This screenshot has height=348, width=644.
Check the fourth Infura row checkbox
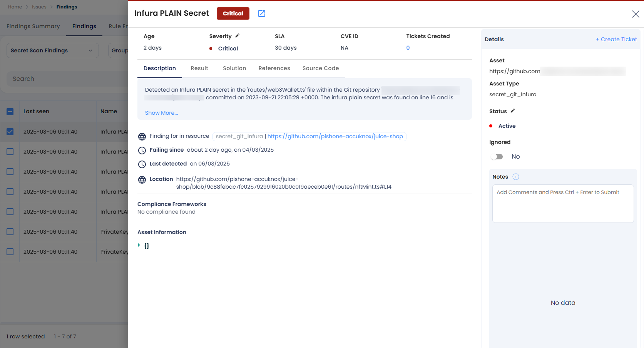10,192
